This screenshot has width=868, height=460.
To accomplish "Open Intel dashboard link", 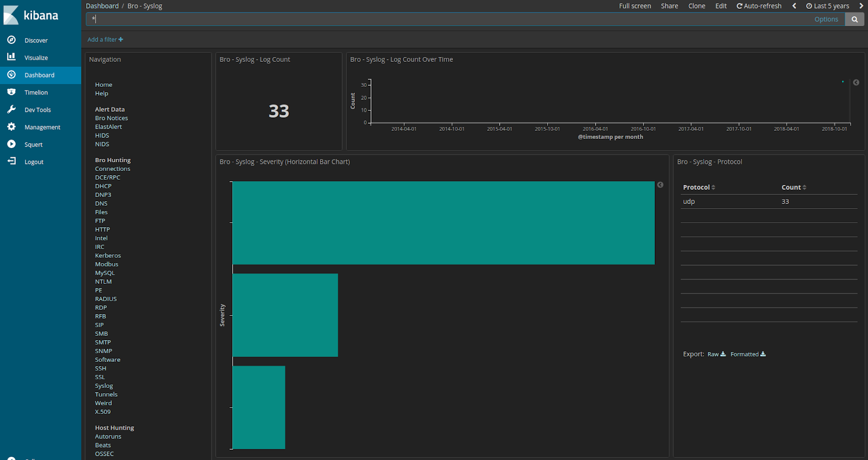I will [101, 238].
